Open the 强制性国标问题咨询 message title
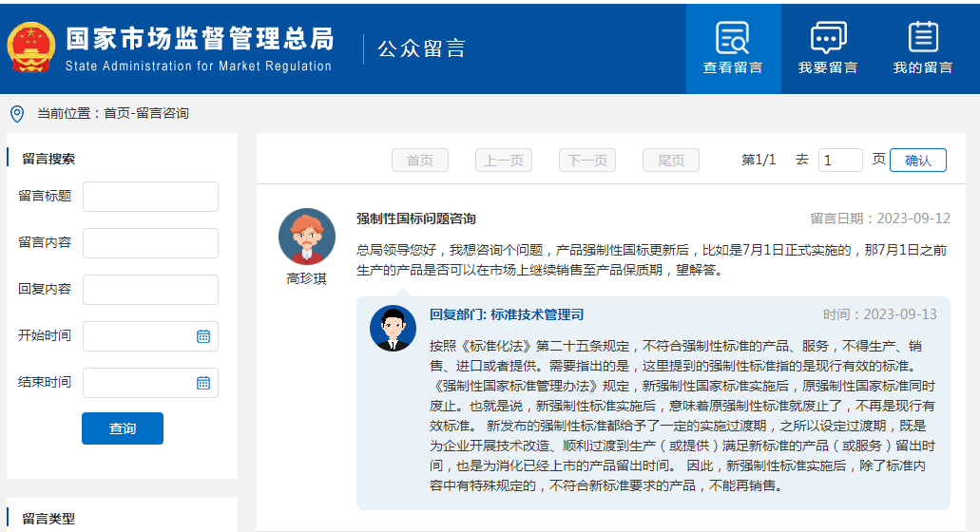Viewport: 980px width, 532px height. [x=416, y=218]
